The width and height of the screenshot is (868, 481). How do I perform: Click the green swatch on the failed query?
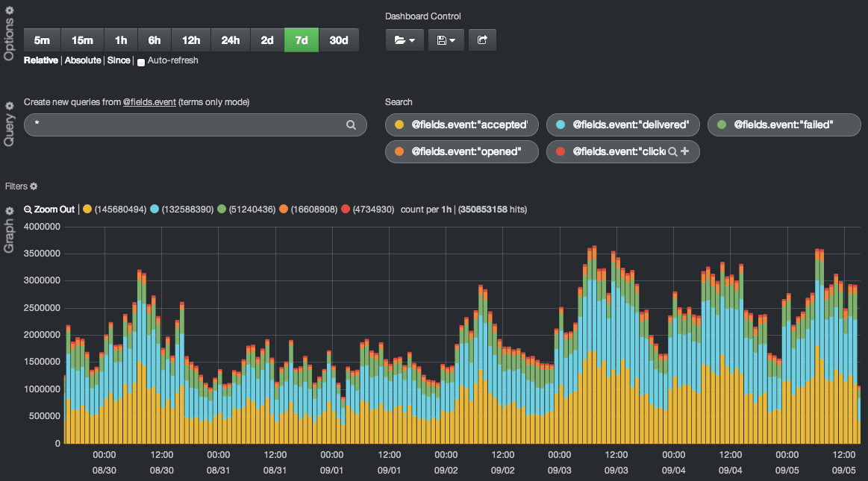pos(721,125)
